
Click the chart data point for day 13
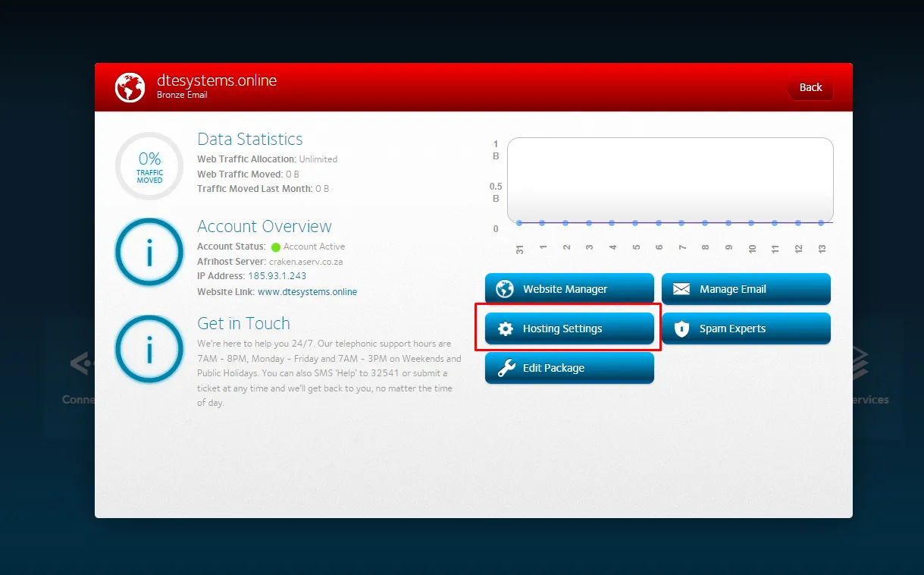pos(821,222)
